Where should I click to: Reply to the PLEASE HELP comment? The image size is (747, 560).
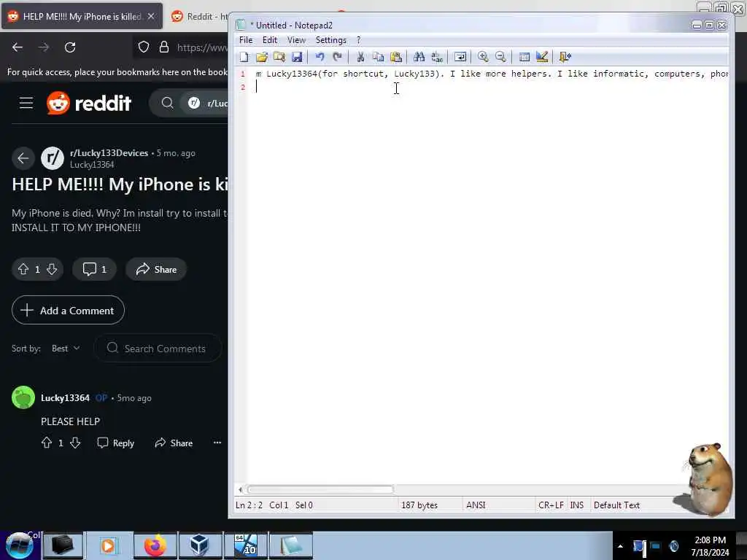pyautogui.click(x=116, y=443)
